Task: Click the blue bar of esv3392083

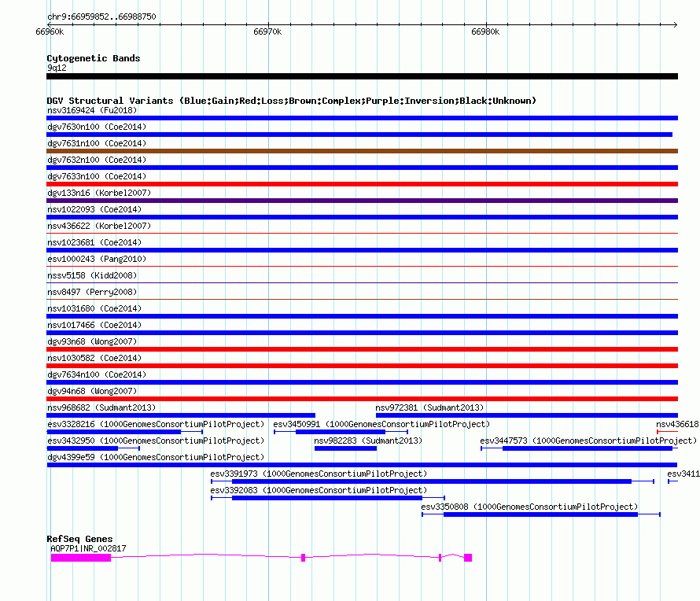Action: (327, 498)
